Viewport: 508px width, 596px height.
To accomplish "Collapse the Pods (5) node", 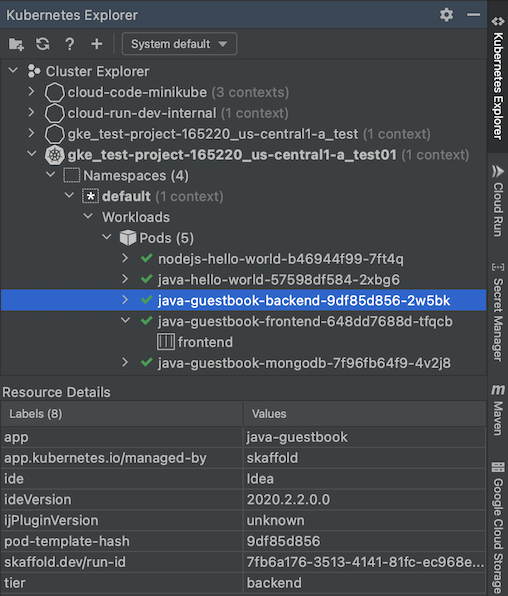I will 107,238.
